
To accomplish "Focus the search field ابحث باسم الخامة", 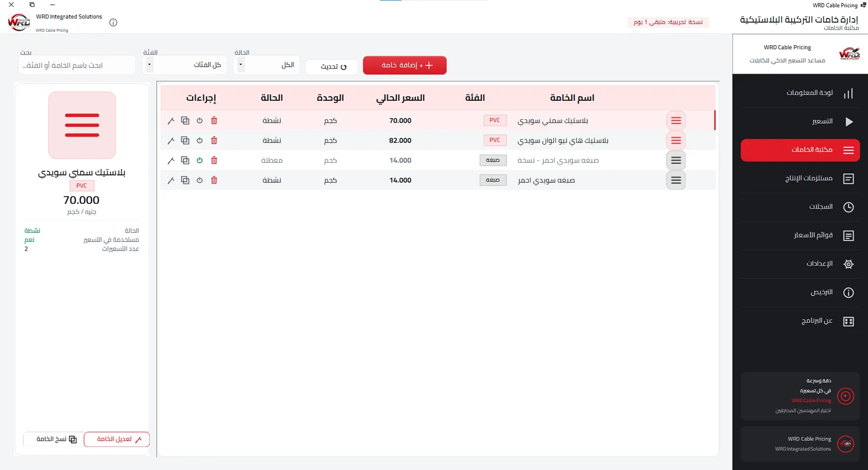I will click(x=77, y=65).
